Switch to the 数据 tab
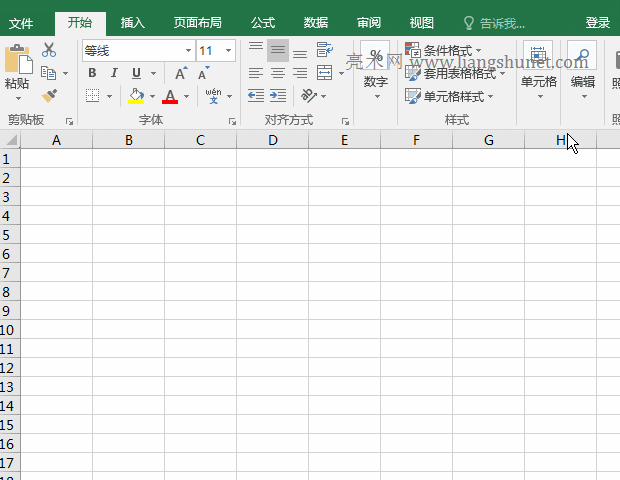 click(316, 23)
